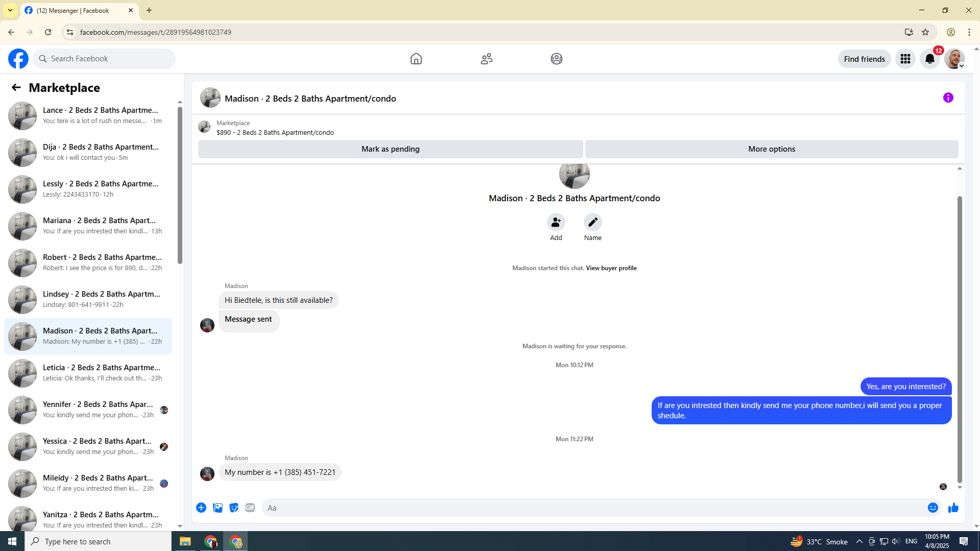The width and height of the screenshot is (980, 551).
Task: Open File Explorer from the taskbar
Action: point(185,541)
